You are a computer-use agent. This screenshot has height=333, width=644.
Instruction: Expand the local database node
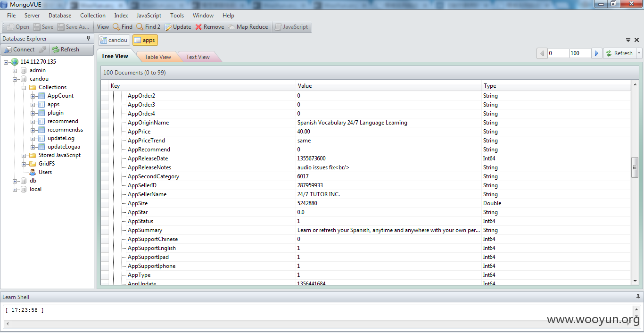[15, 190]
